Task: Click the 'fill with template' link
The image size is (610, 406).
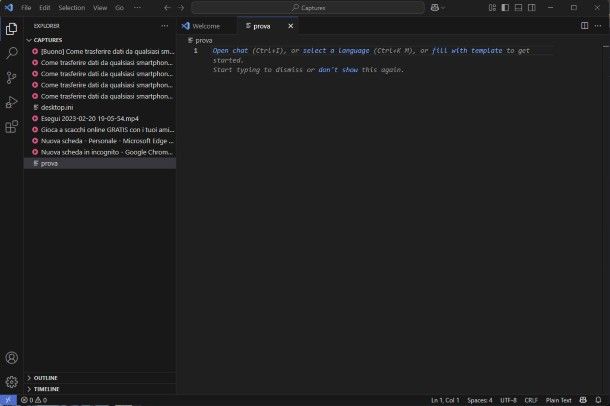Action: tap(467, 50)
